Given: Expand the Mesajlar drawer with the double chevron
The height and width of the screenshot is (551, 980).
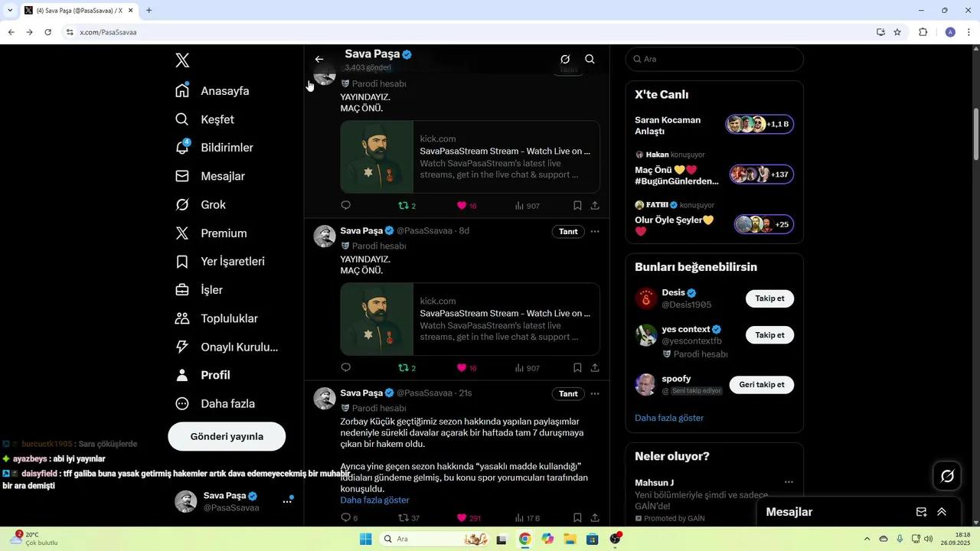Looking at the screenshot, I should 942,512.
